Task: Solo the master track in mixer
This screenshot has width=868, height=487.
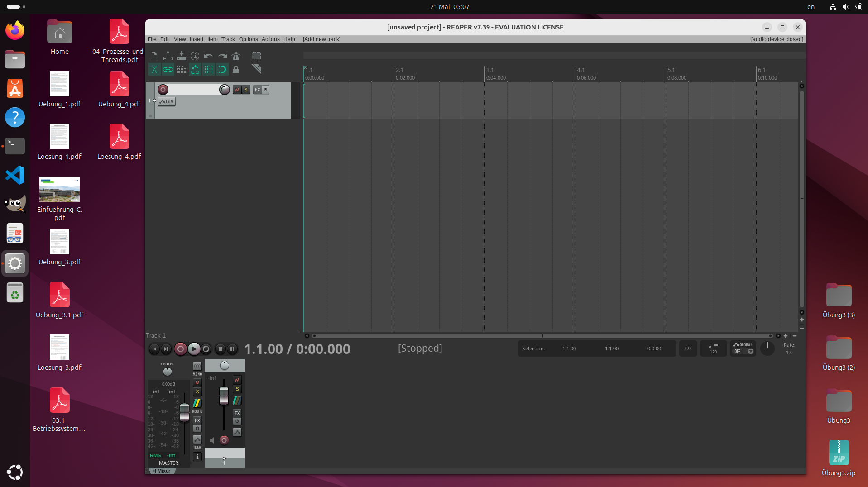Action: tap(197, 392)
